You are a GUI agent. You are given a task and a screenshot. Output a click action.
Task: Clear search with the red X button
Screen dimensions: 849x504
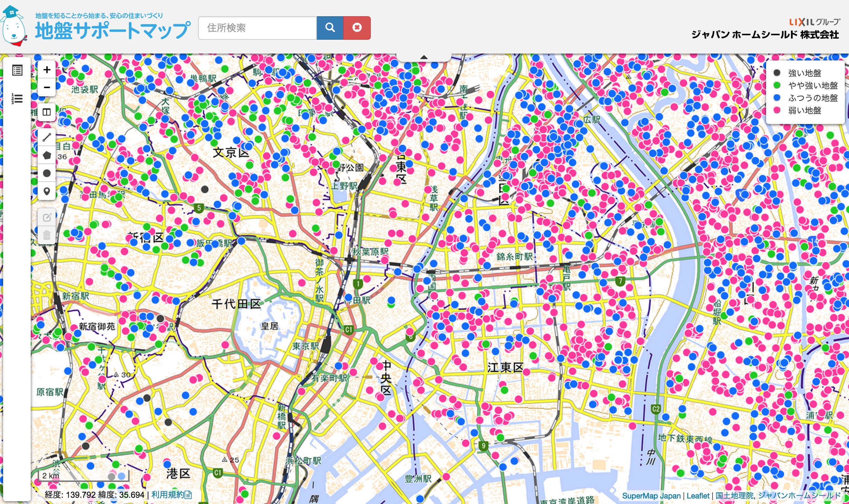[357, 28]
